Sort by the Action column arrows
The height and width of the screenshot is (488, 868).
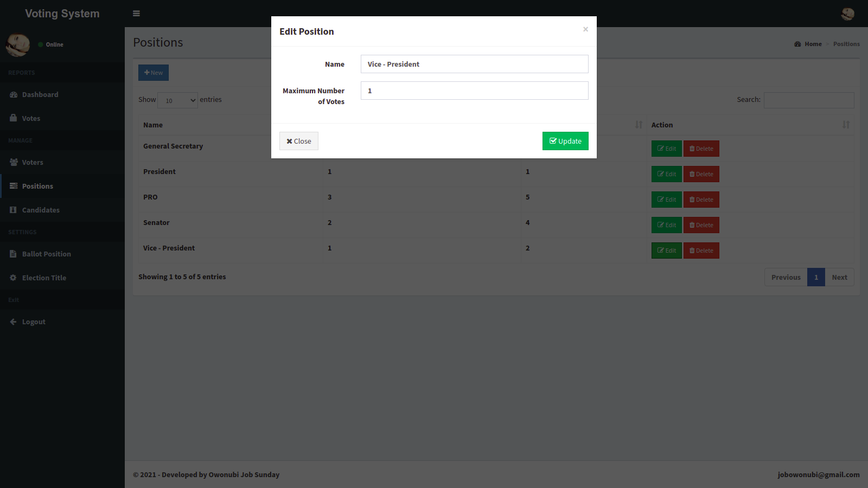click(x=846, y=125)
